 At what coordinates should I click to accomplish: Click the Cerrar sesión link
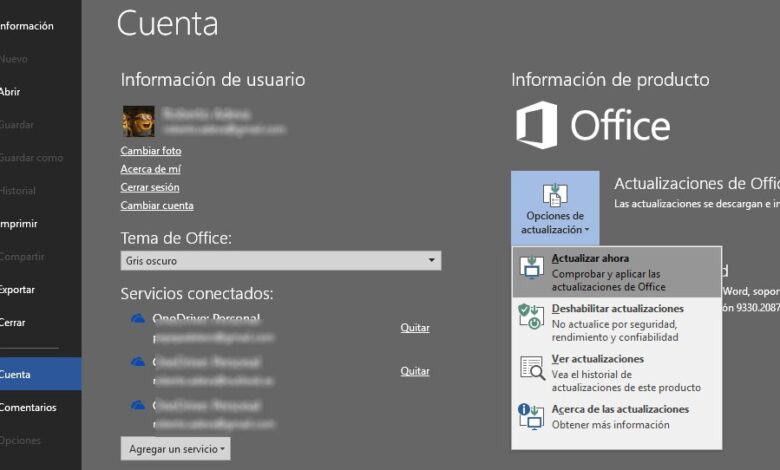point(150,187)
